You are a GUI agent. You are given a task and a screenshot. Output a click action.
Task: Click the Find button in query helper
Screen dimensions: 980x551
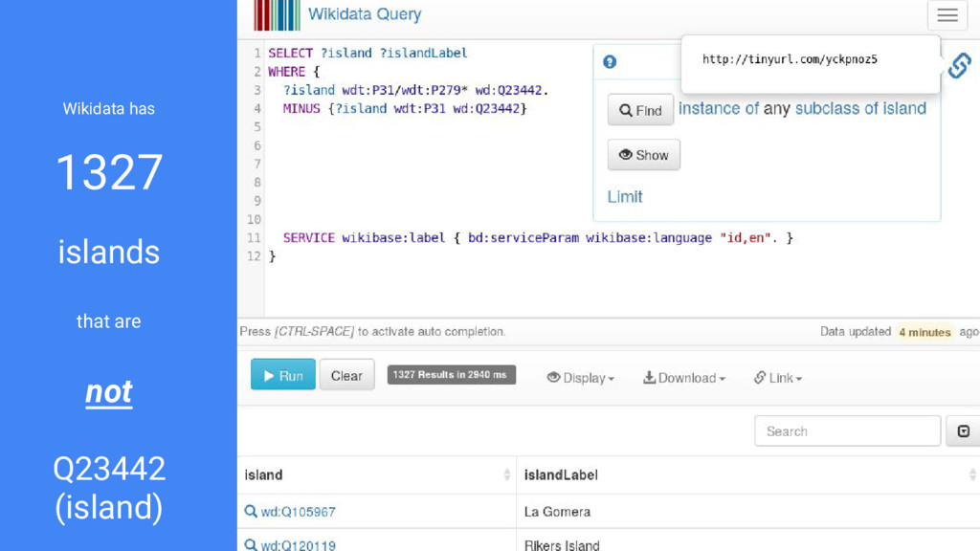tap(640, 110)
